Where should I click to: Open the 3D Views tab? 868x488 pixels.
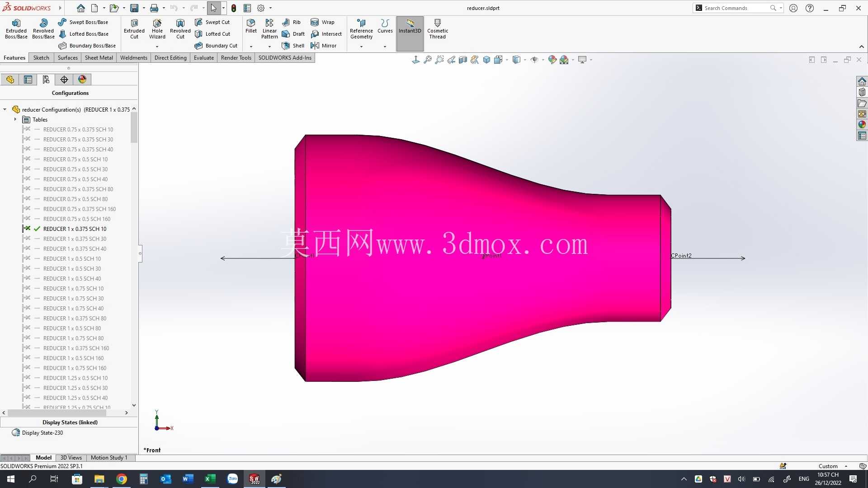point(71,458)
